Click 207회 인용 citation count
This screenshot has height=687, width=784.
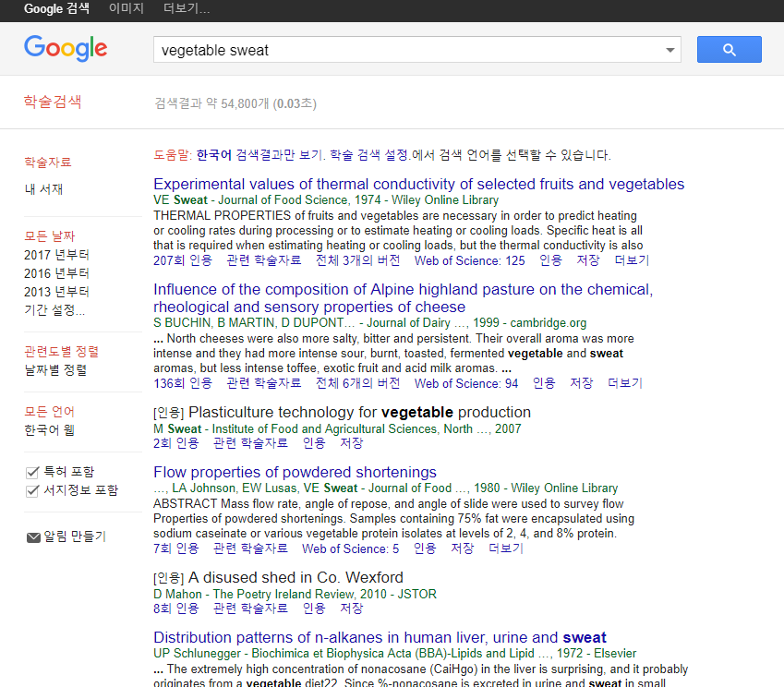183,260
